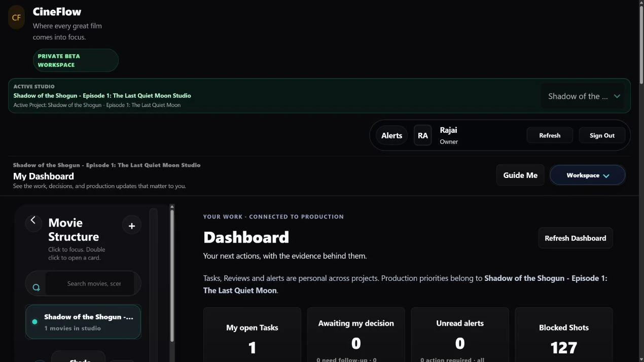Click the Owner role label
The image size is (644, 362).
tap(449, 142)
